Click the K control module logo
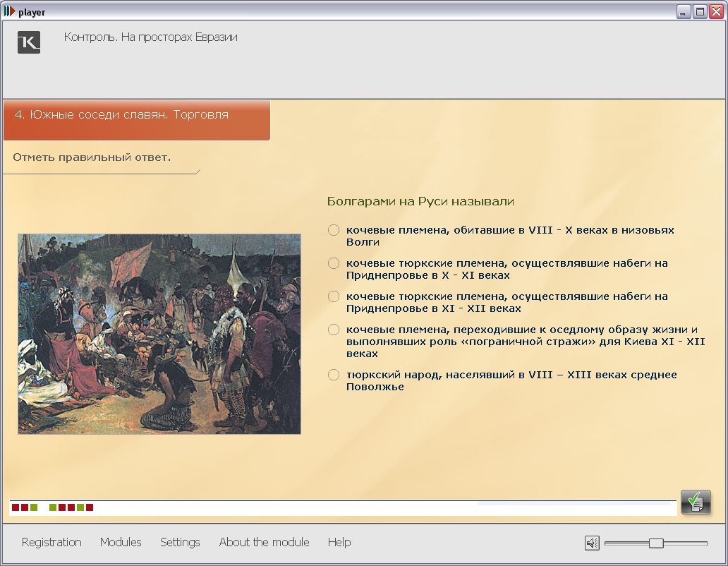This screenshot has height=566, width=728. 29,42
